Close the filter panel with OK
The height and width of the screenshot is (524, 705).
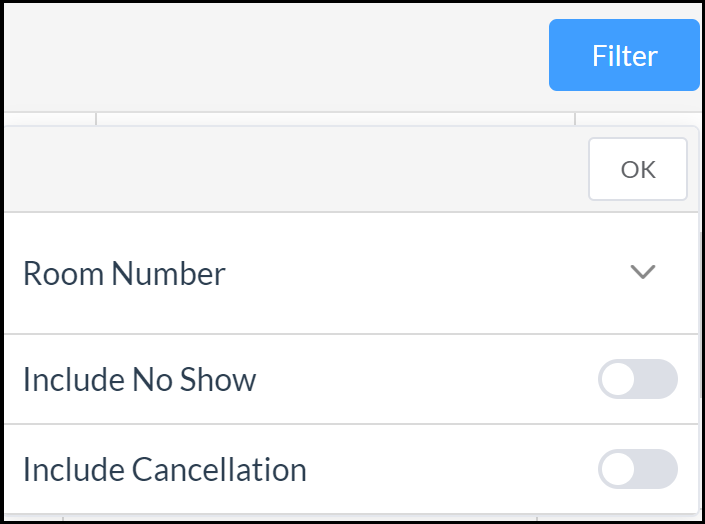(x=637, y=170)
